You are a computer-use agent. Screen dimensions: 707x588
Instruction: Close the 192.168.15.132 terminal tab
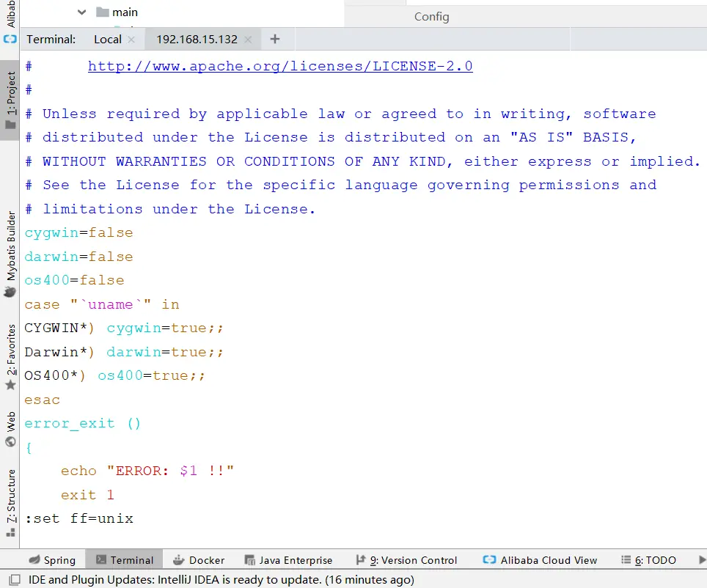coord(248,40)
